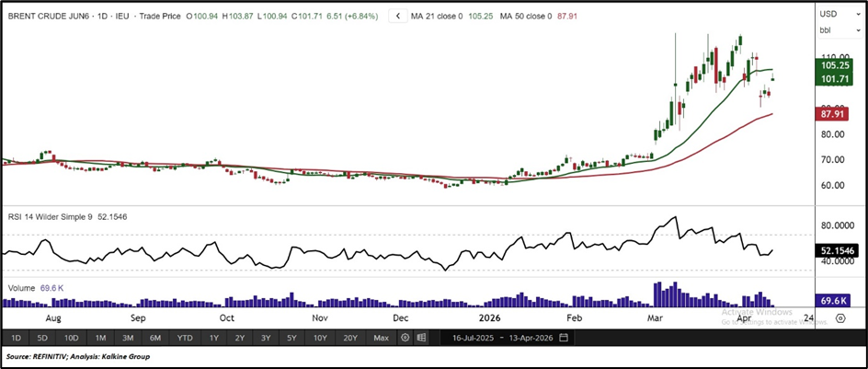Expand the USD currency dropdown

pos(829,13)
